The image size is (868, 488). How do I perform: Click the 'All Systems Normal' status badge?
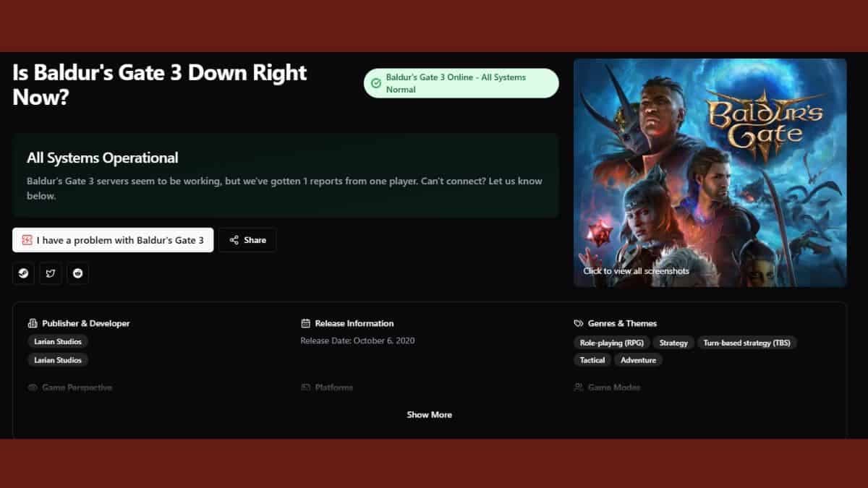[x=461, y=83]
